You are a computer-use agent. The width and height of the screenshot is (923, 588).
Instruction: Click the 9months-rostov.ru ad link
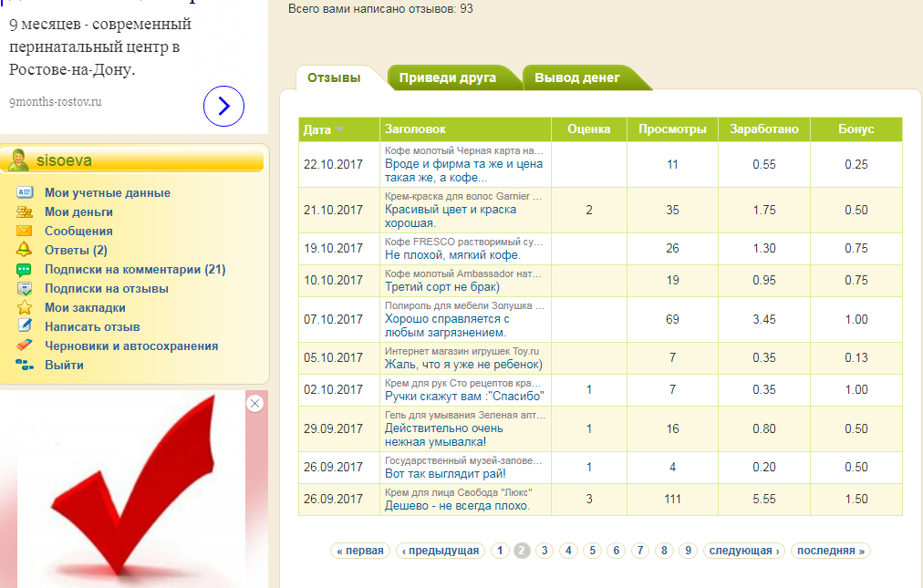56,102
